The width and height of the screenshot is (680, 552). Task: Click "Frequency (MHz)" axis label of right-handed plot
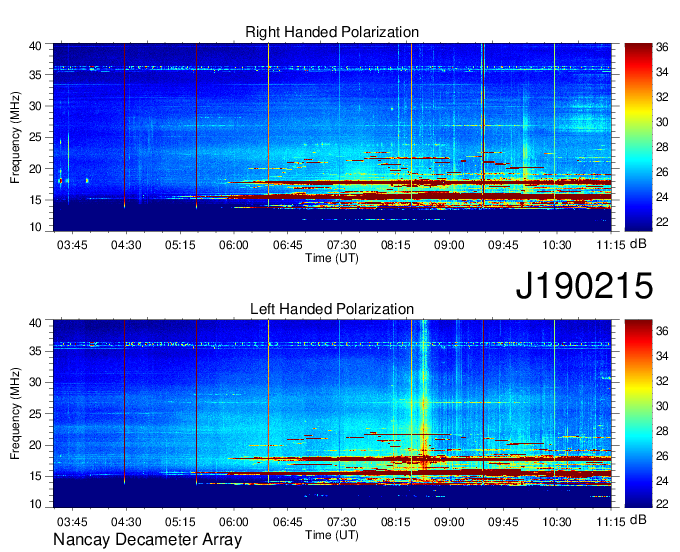click(15, 137)
